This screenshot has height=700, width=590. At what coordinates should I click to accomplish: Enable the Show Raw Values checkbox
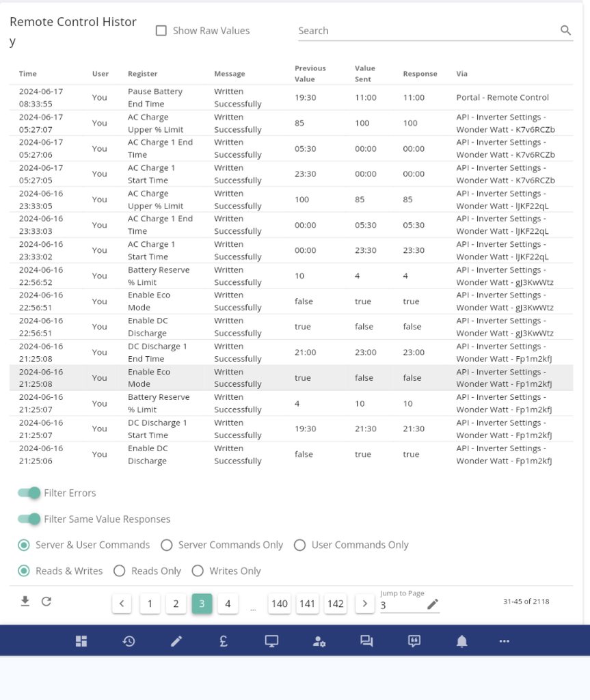[161, 31]
